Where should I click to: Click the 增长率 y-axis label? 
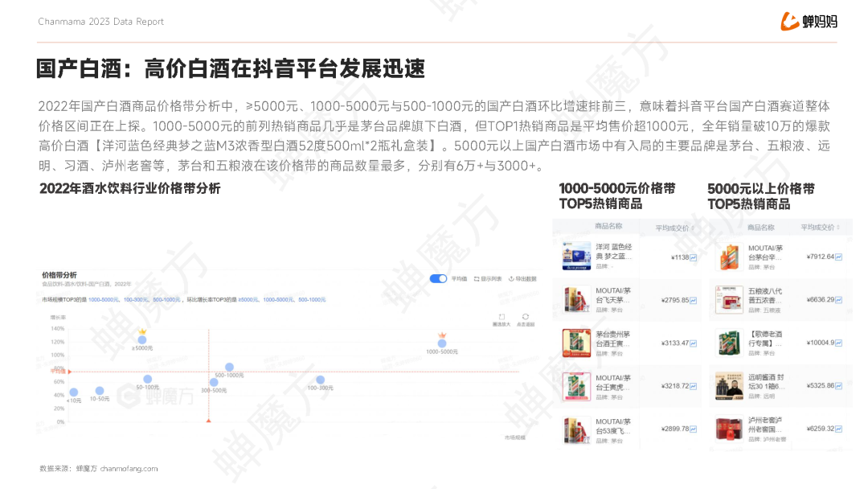pos(58,318)
